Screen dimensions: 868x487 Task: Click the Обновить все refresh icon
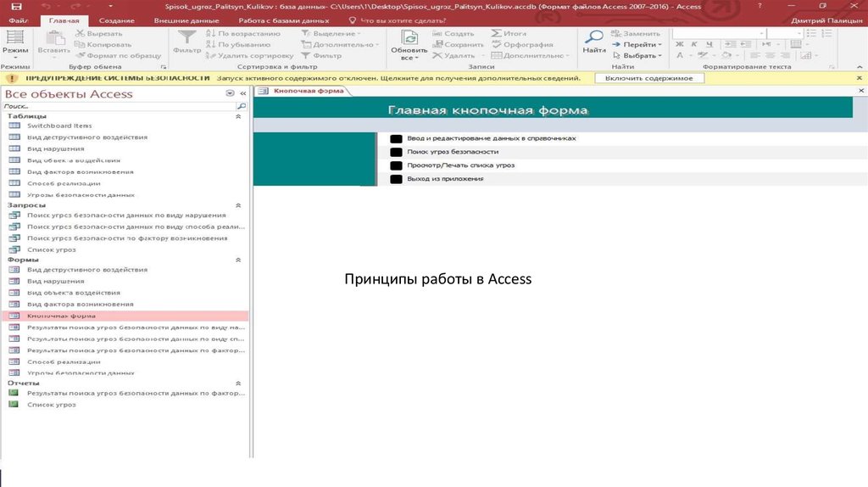click(x=409, y=40)
